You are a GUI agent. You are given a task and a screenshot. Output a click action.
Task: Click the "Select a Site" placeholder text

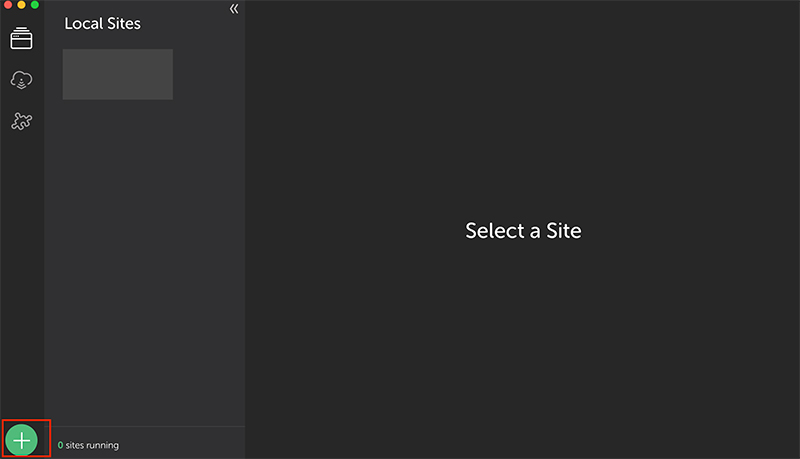tap(523, 231)
